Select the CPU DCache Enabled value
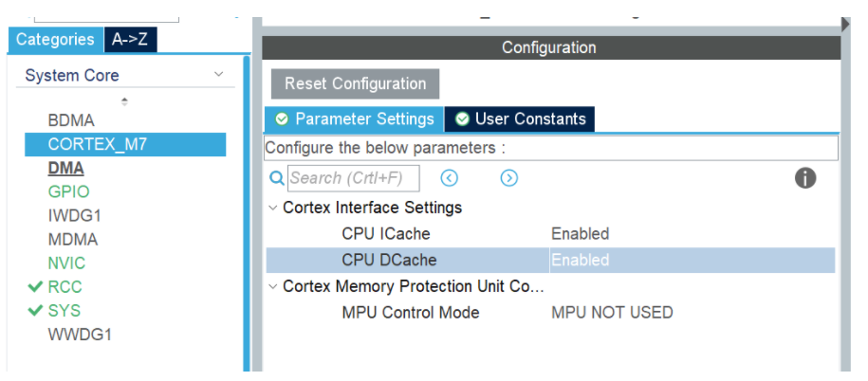This screenshot has height=381, width=868. point(580,260)
